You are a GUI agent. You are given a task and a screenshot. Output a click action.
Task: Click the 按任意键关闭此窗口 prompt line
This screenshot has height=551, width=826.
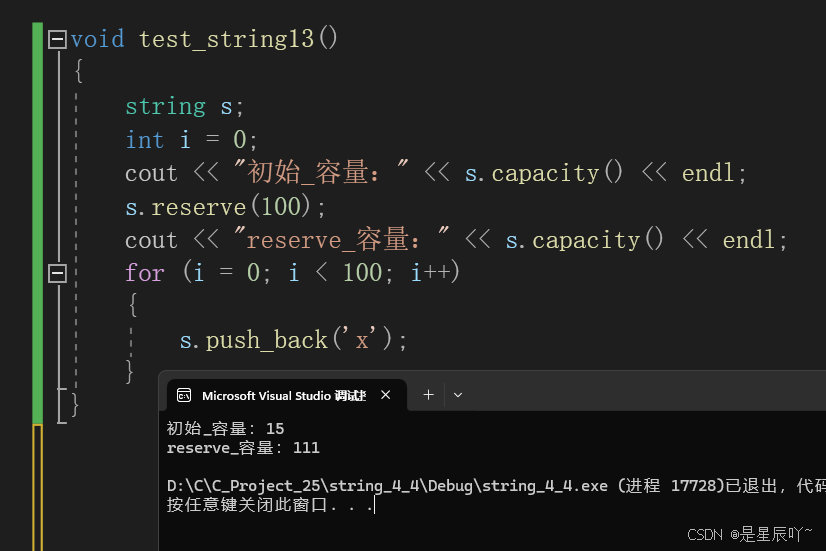click(x=270, y=505)
